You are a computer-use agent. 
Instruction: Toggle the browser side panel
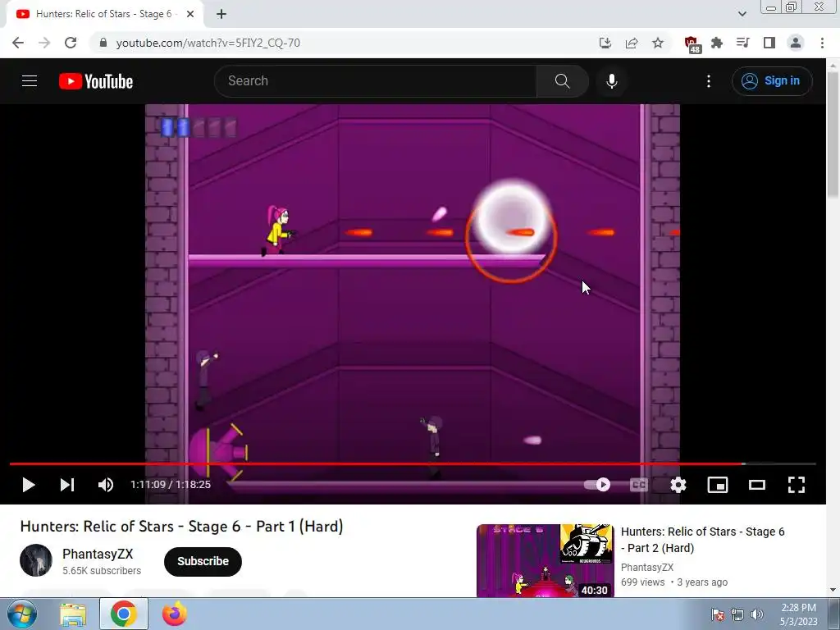[x=769, y=43]
